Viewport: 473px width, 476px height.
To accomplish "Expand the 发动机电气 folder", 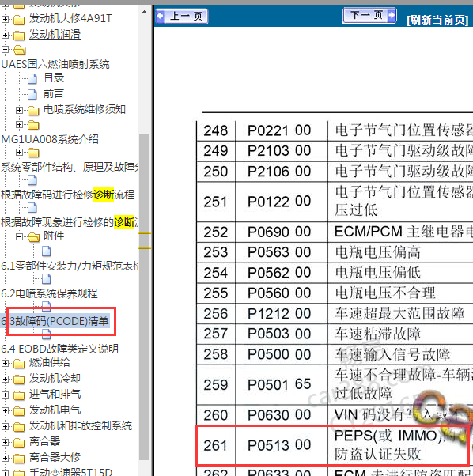I will (x=5, y=410).
